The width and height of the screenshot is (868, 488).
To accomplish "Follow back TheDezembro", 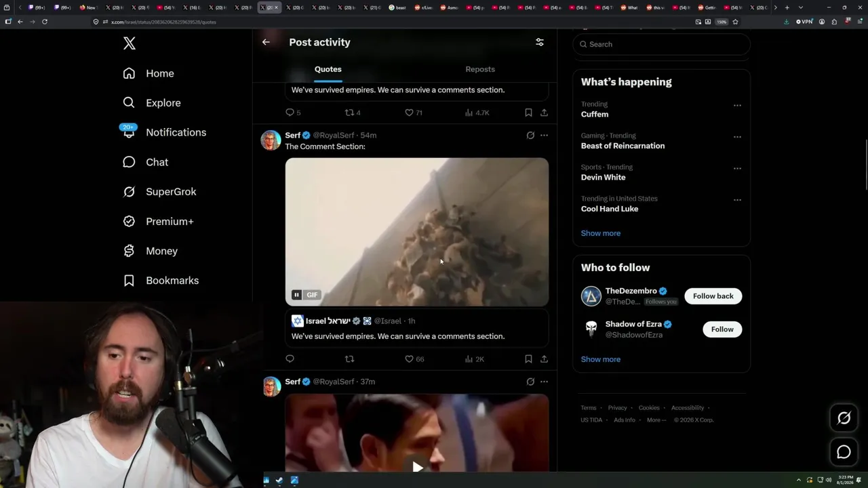I will tap(713, 296).
